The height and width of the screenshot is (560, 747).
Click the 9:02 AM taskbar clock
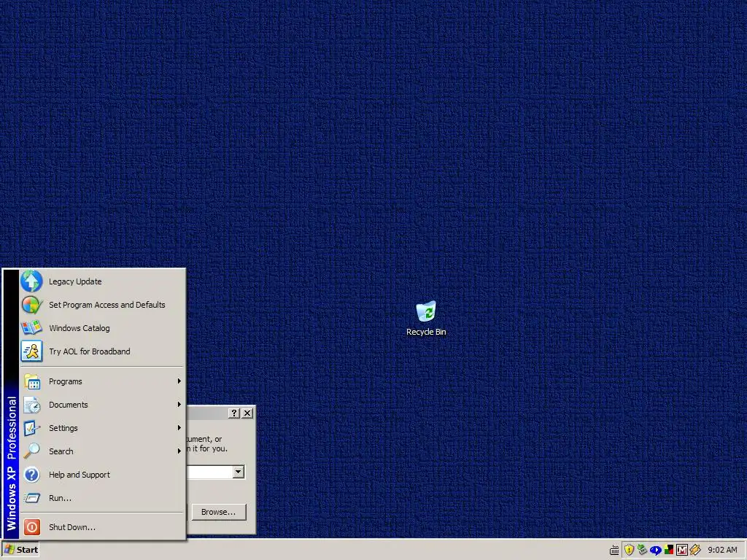coord(722,550)
